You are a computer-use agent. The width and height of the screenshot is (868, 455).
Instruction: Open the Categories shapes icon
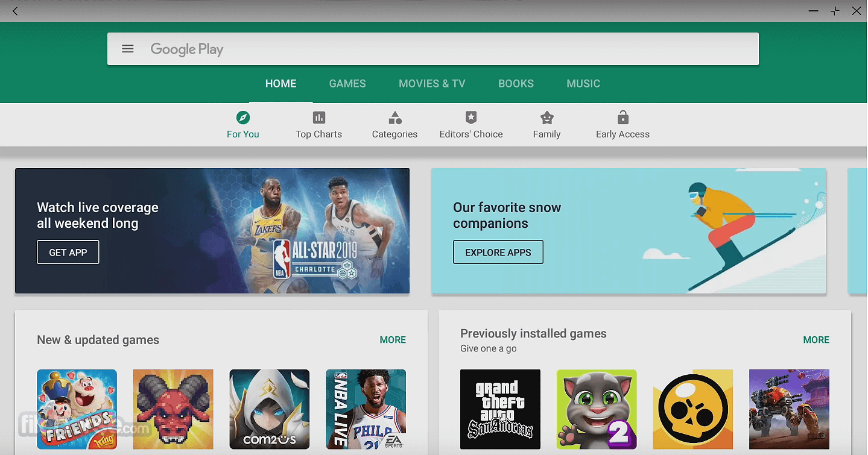coord(395,118)
